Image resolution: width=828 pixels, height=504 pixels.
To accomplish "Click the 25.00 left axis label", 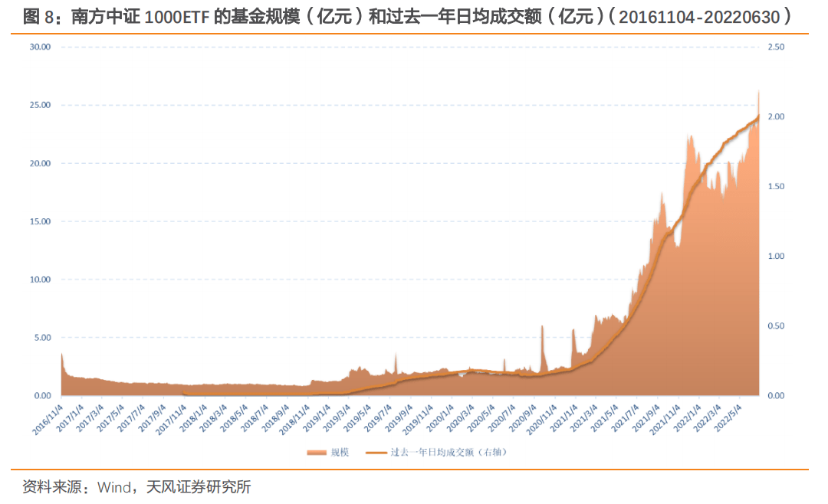I will (39, 105).
